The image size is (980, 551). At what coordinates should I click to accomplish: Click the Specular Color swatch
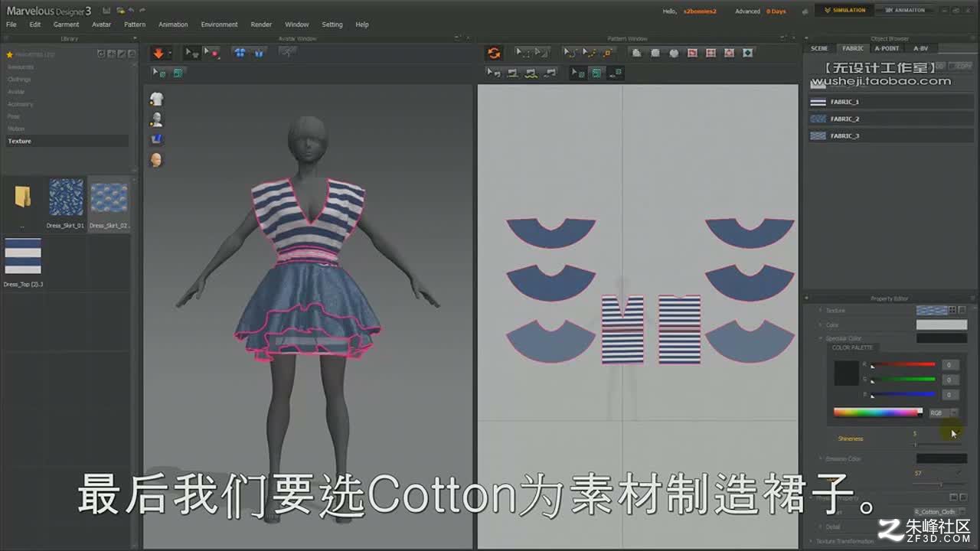[942, 338]
